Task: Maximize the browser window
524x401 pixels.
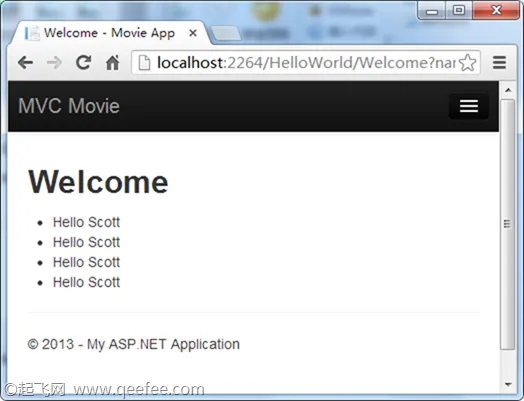Action: [x=459, y=10]
